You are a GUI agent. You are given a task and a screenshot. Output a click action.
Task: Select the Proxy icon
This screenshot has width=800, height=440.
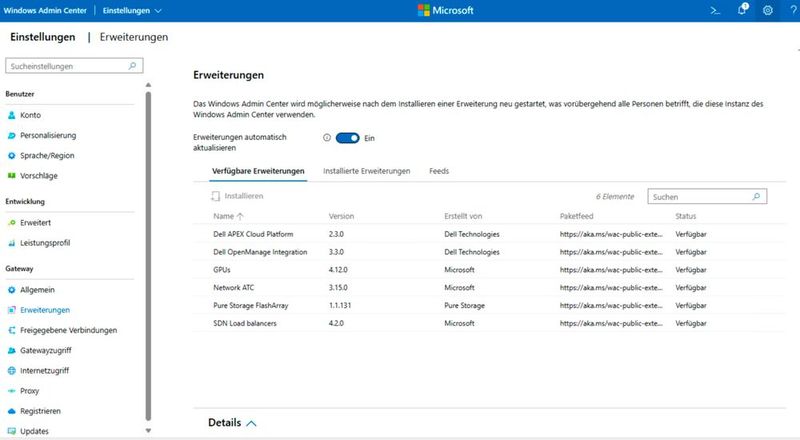pyautogui.click(x=12, y=391)
